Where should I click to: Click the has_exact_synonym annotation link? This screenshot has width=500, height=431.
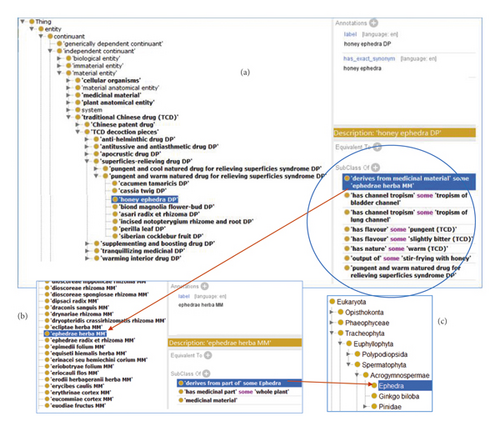369,59
